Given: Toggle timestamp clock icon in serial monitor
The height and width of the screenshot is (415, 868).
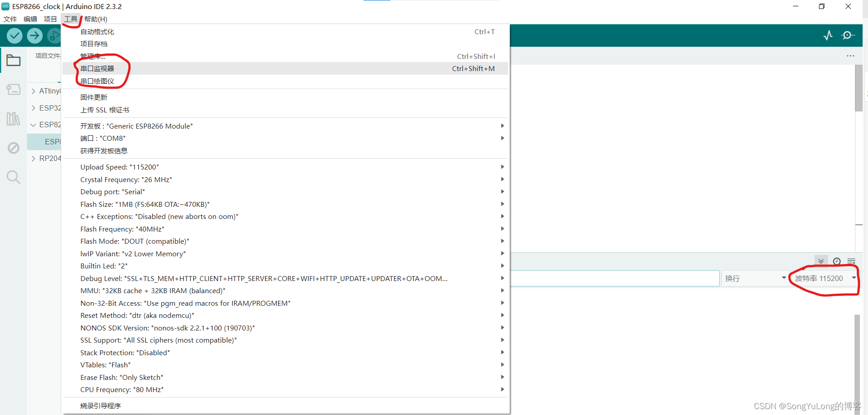Looking at the screenshot, I should coord(837,261).
